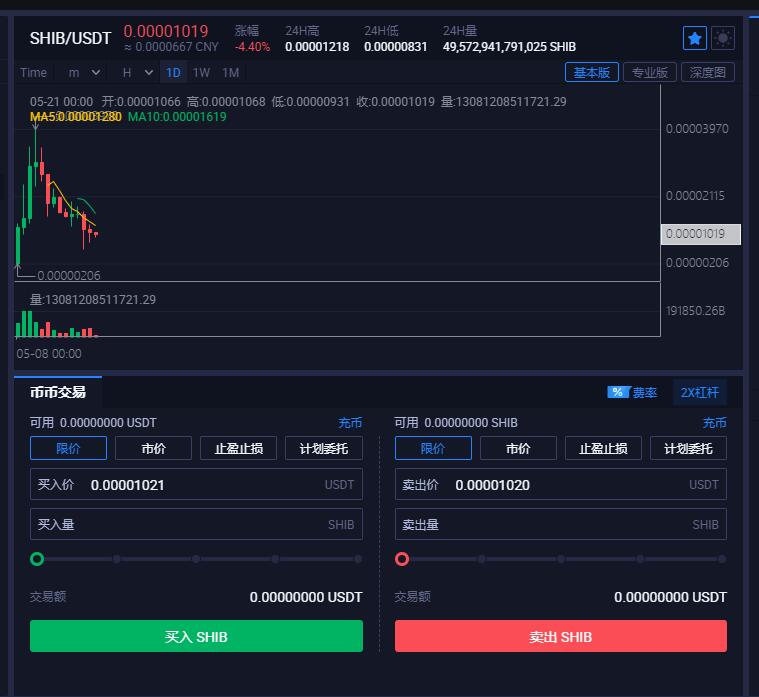Click the SHIB/USDT pair title
Viewport: 759px width, 697px height.
coord(70,38)
